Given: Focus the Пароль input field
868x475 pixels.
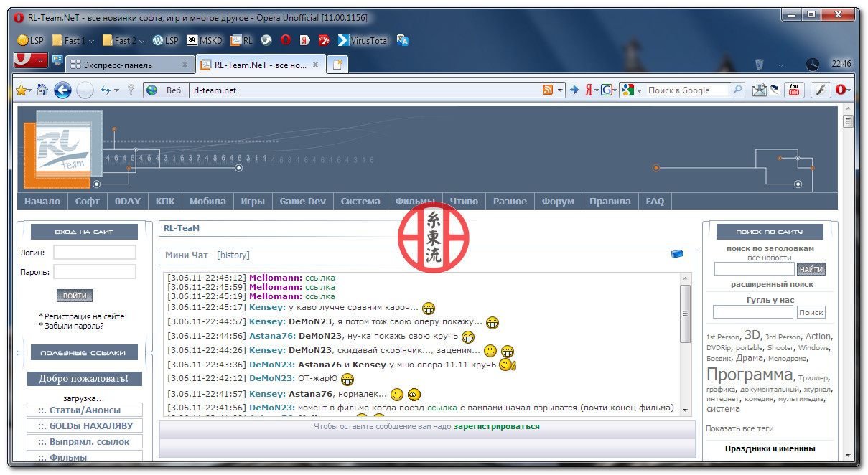Looking at the screenshot, I should pos(95,272).
